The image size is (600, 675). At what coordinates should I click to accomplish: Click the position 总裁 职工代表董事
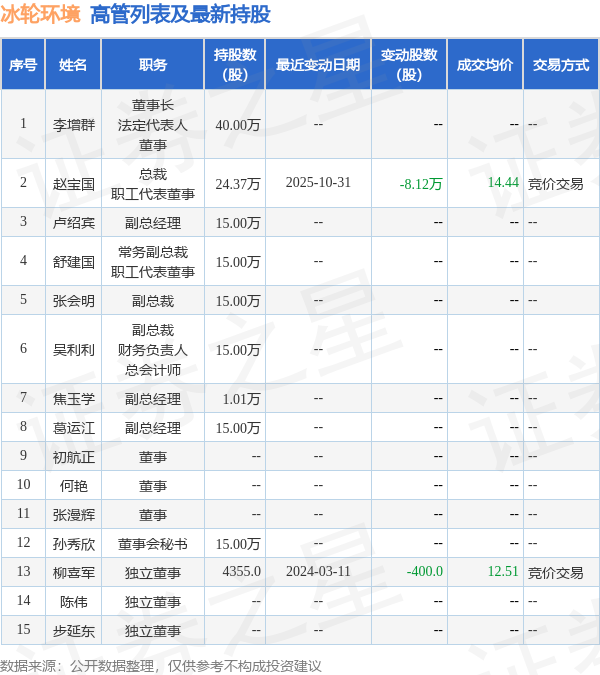[153, 184]
